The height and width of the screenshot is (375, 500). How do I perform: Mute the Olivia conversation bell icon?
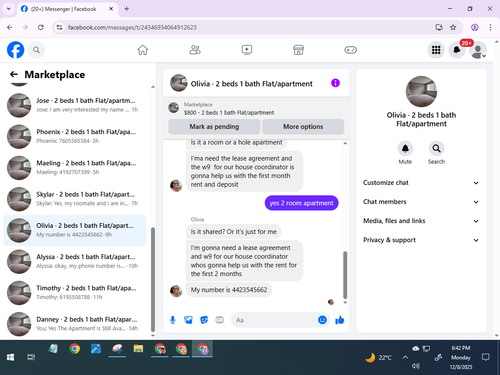(x=405, y=149)
